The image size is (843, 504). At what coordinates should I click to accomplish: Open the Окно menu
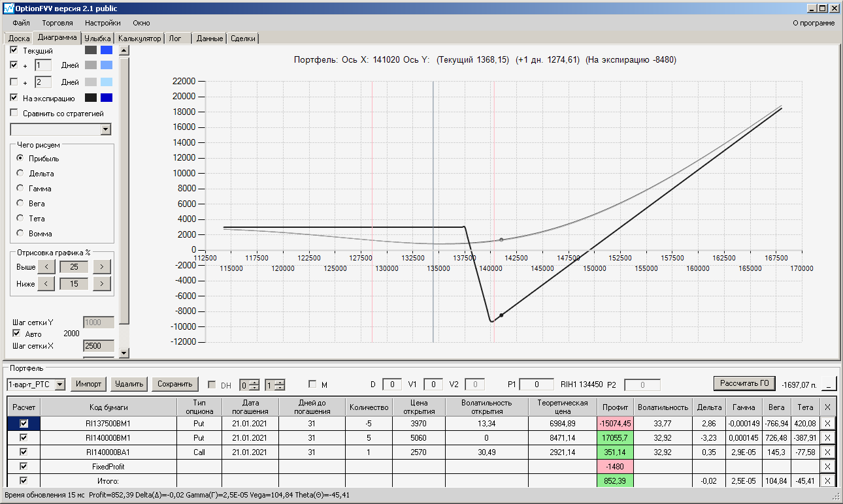coord(141,23)
